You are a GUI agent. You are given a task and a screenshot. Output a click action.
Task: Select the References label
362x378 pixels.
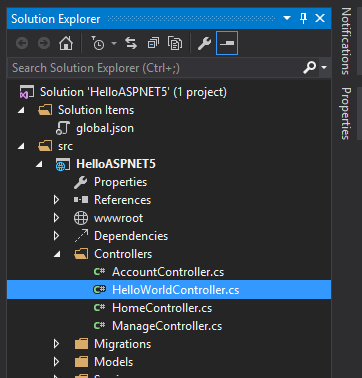[x=122, y=200]
